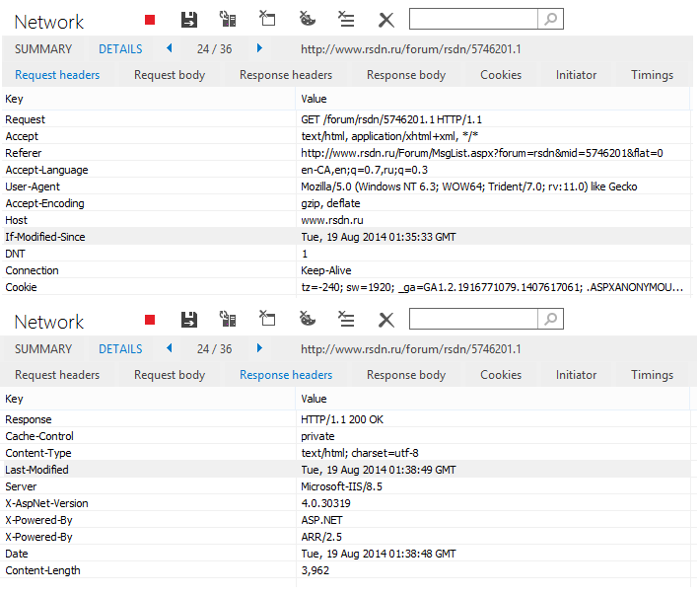Select the User-Agent header row
Image resolution: width=700 pixels, height=595 pixels.
pyautogui.click(x=346, y=186)
